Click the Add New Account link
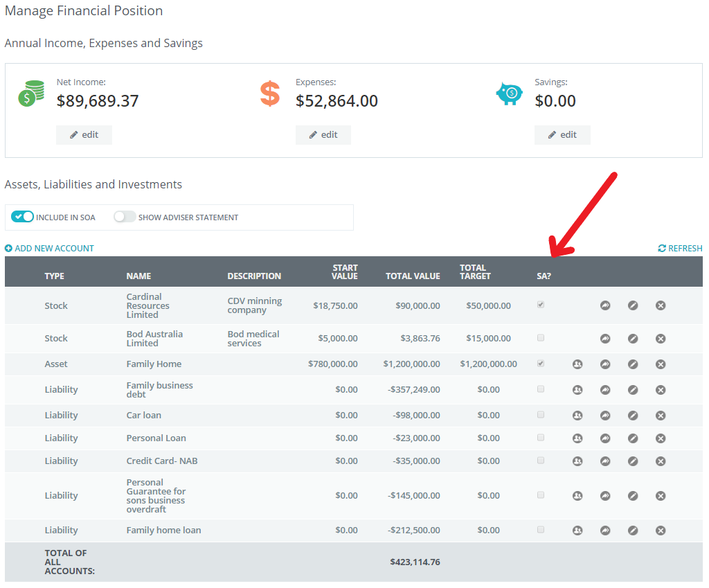The image size is (709, 588). [49, 248]
